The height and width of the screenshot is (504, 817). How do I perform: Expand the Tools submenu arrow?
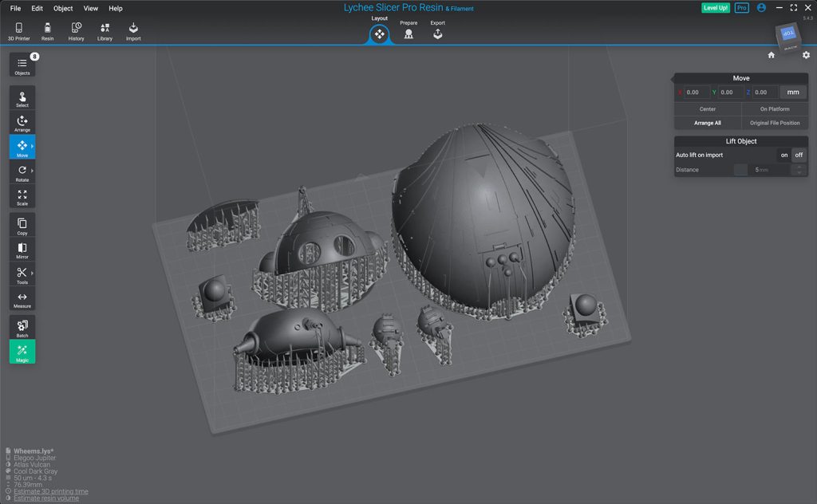(33, 274)
